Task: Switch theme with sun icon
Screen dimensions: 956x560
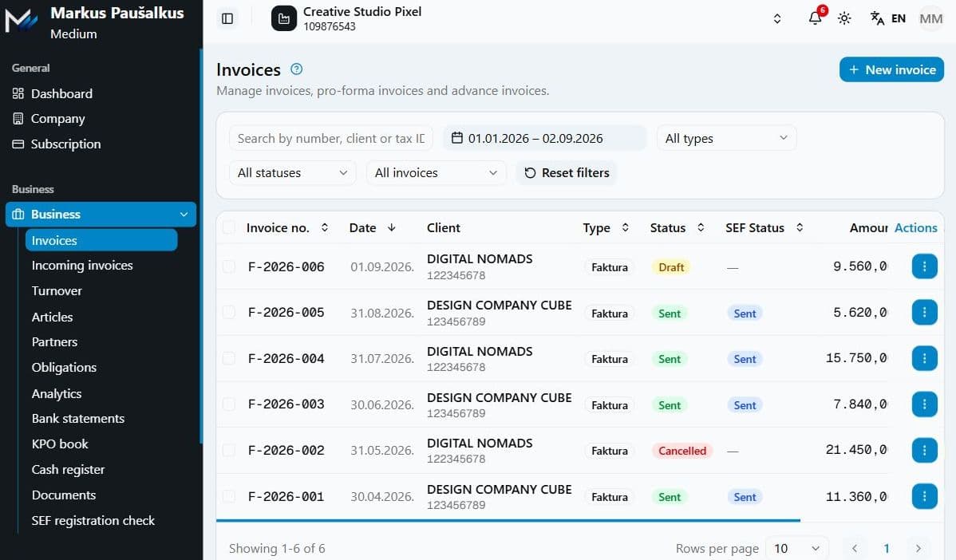Action: click(x=844, y=18)
